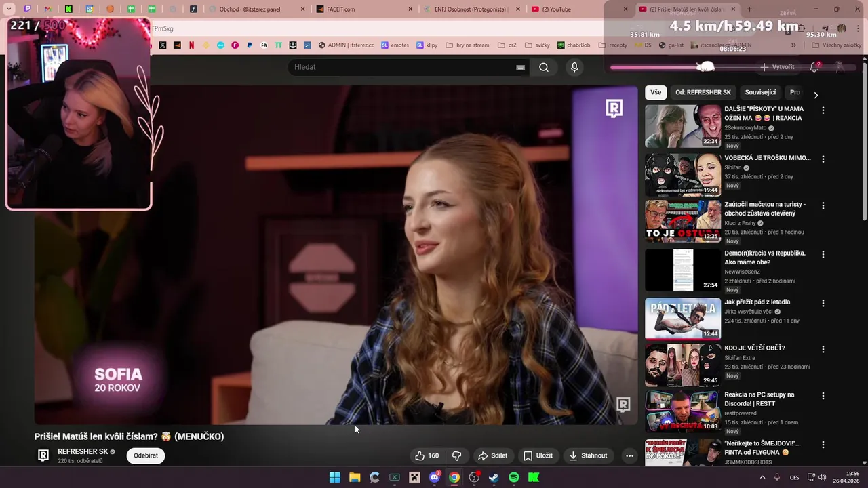Open ADMIN | itsterez.cz bookmark
This screenshot has height=488, width=868.
click(346, 45)
